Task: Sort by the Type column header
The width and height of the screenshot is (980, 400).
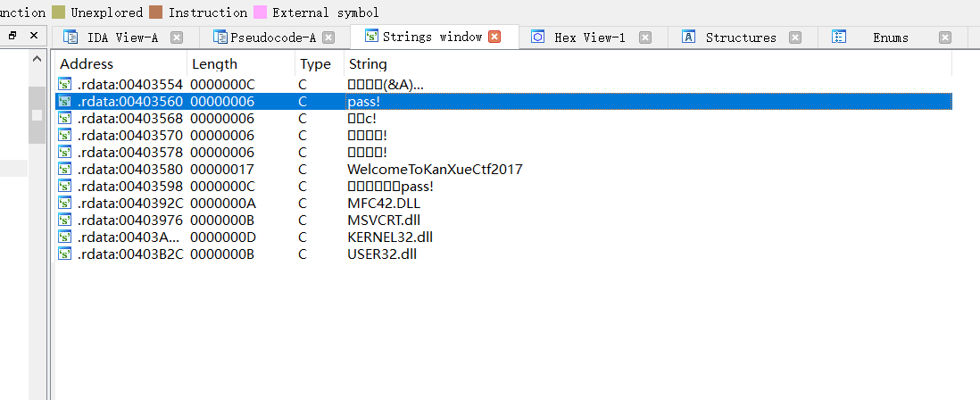Action: pos(320,63)
